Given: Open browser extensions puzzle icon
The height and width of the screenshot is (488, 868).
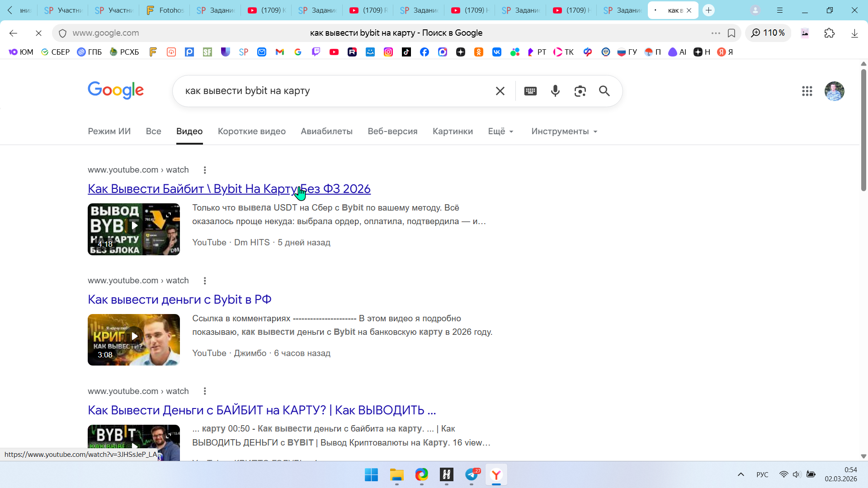Looking at the screenshot, I should 829,33.
